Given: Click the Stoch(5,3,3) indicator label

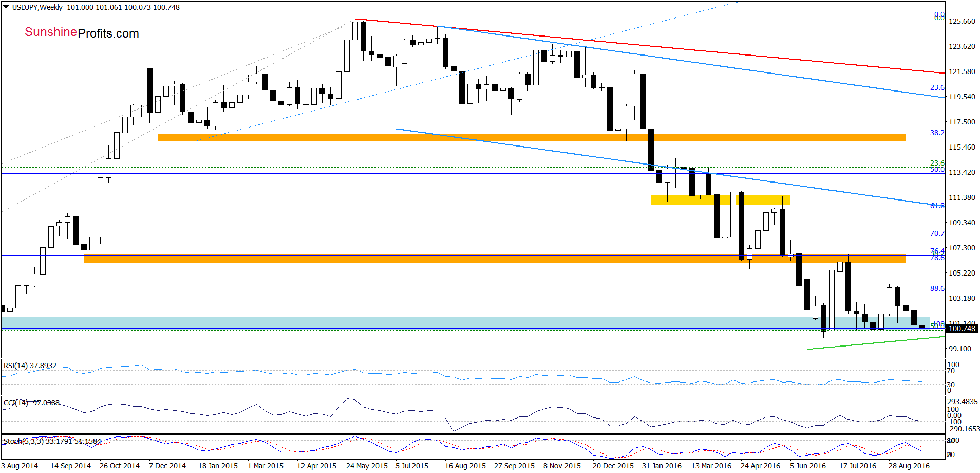Looking at the screenshot, I should click(52, 441).
